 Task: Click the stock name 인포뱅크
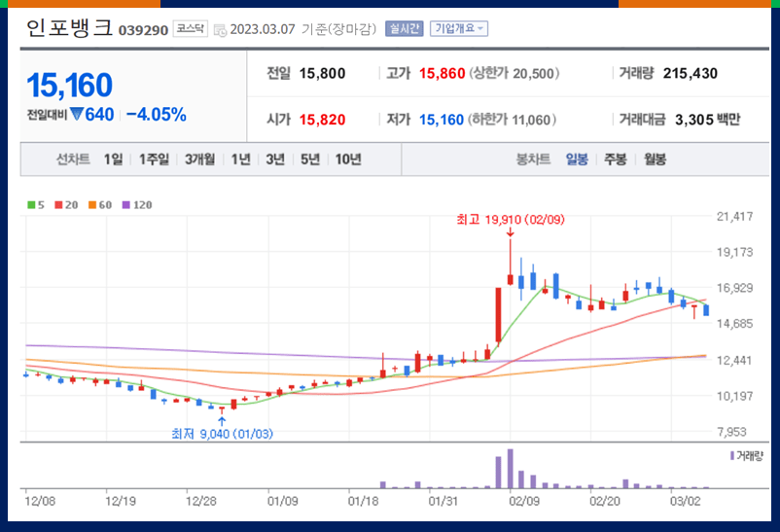(x=70, y=28)
